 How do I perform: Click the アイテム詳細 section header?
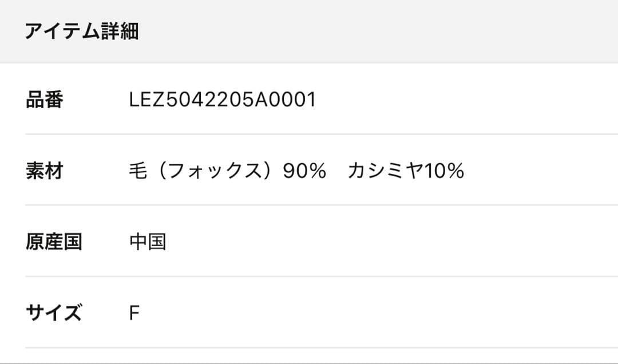[81, 31]
